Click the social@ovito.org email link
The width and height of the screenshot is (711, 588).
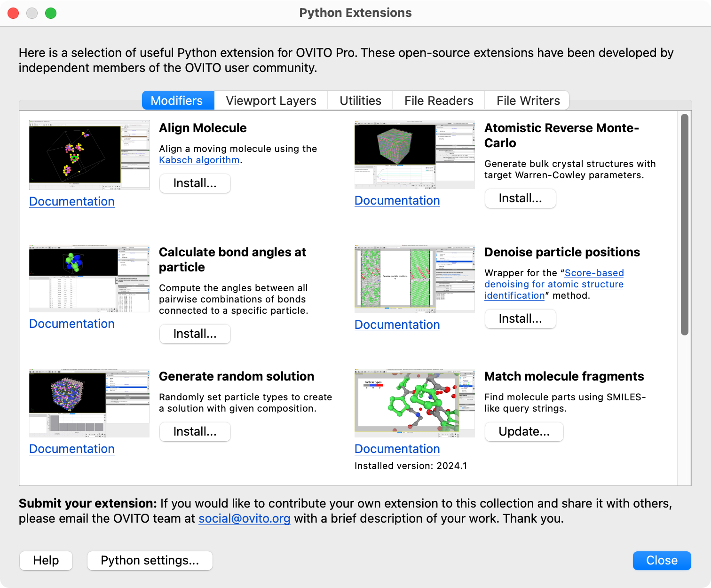(244, 518)
